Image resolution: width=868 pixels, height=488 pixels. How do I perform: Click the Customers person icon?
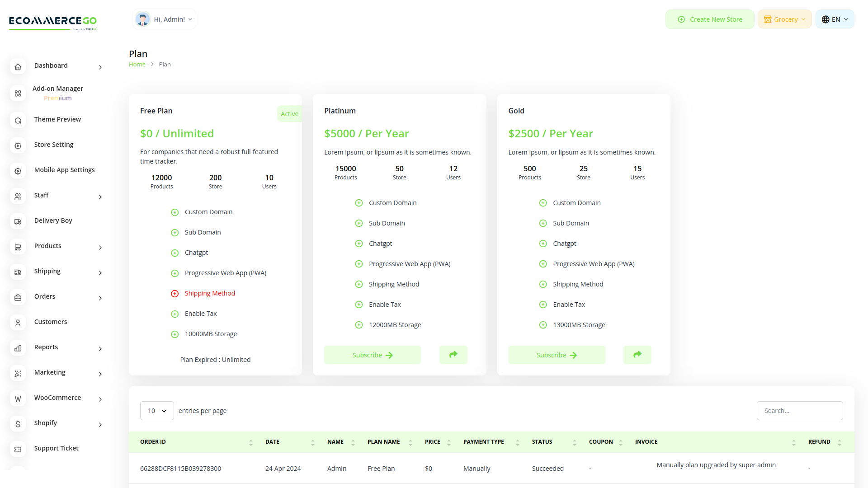[18, 323]
